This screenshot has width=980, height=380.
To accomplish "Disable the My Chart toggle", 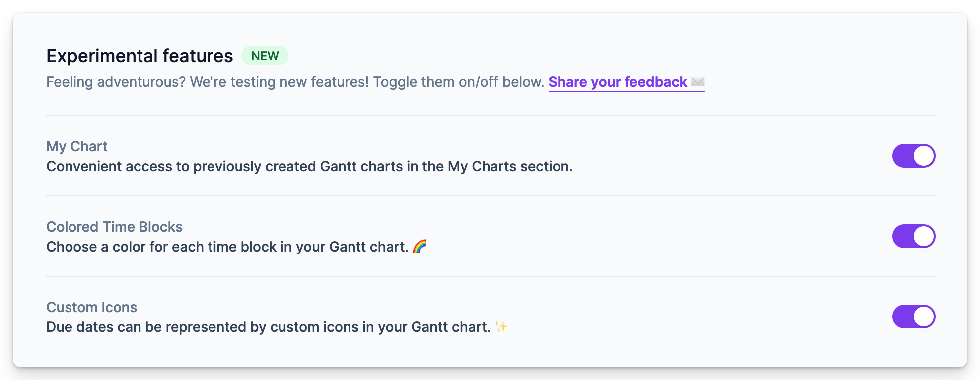I will (x=913, y=156).
